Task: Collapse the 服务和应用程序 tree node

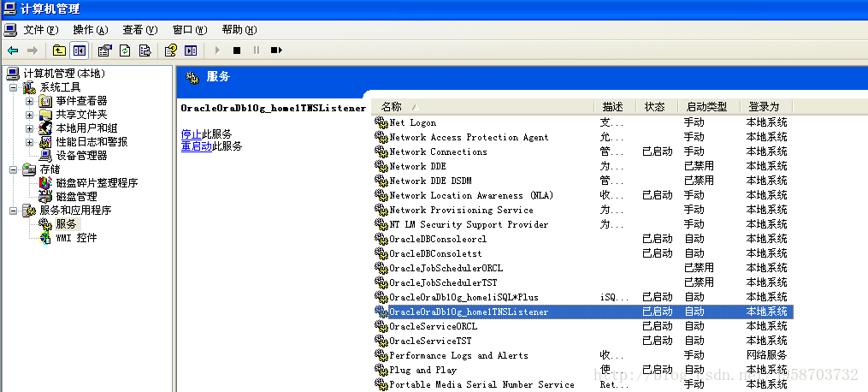Action: (14, 211)
